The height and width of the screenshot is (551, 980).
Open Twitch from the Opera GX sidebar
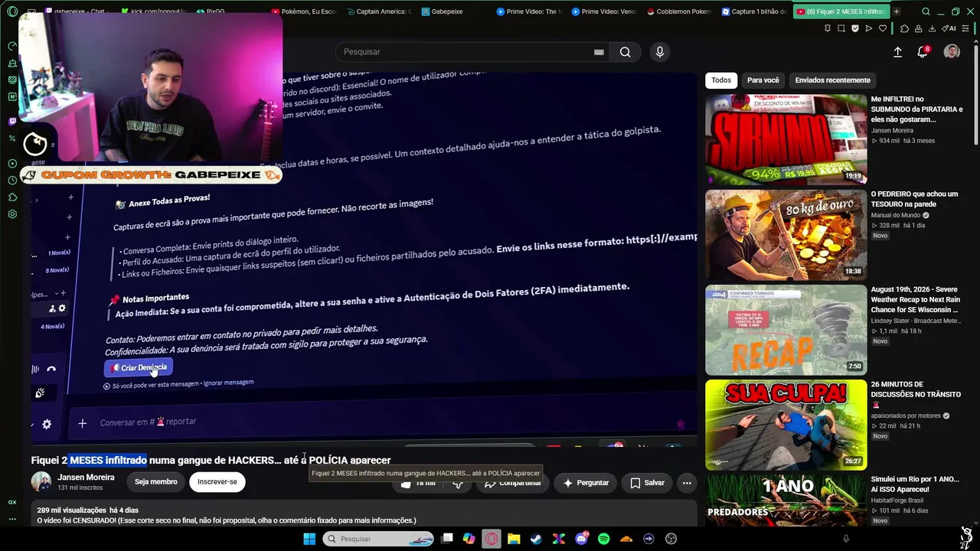12,121
